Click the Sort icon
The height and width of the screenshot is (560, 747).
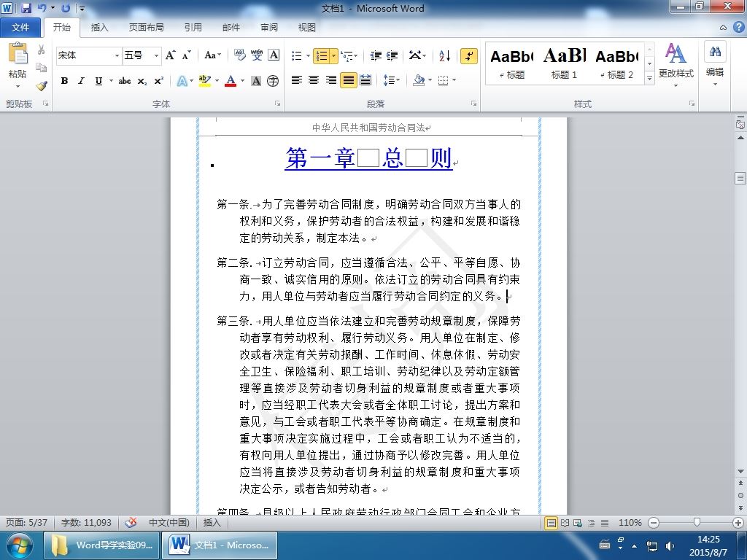[444, 55]
